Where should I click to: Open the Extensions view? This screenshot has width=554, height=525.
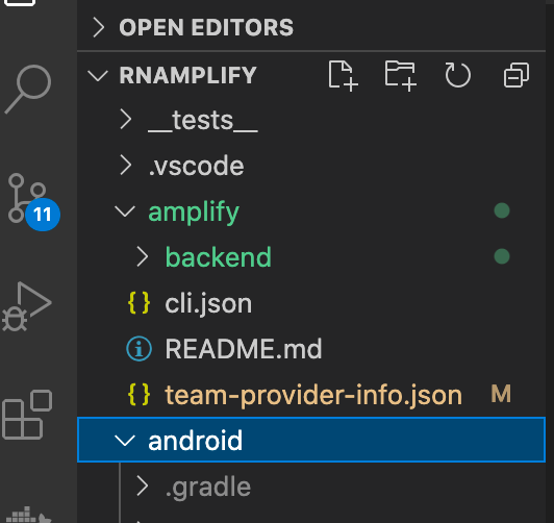[27, 414]
